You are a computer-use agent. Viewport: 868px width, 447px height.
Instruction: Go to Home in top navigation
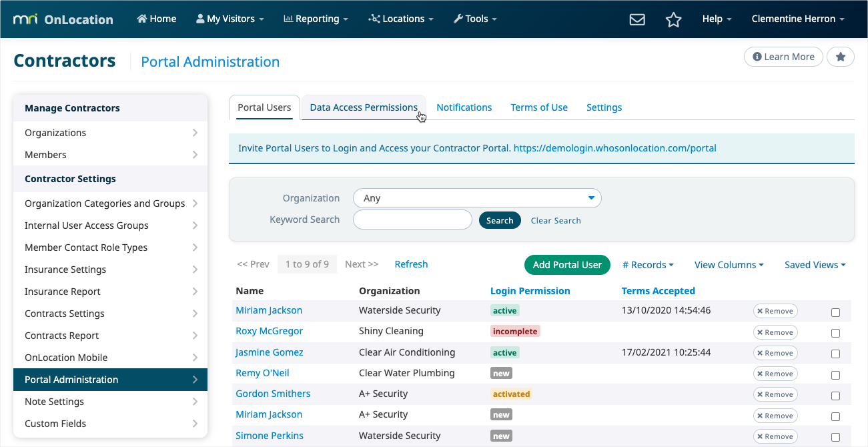point(157,19)
